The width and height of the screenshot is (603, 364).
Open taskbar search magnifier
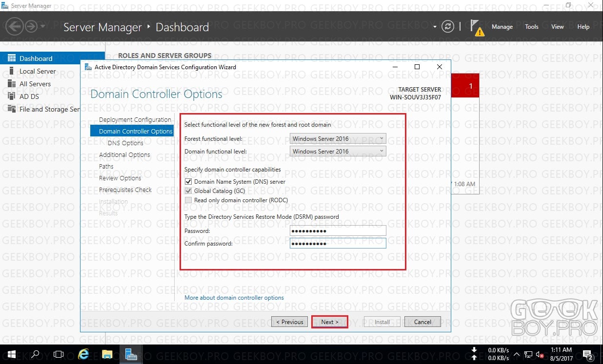[35, 354]
